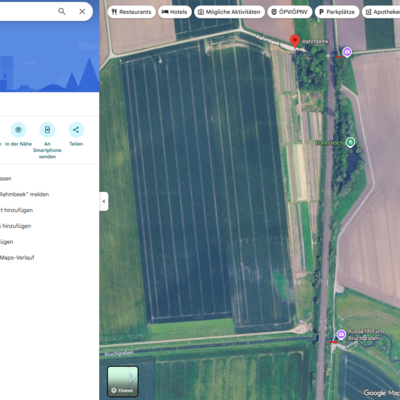Select the Hotels filter chip
The height and width of the screenshot is (400, 400).
(x=175, y=12)
